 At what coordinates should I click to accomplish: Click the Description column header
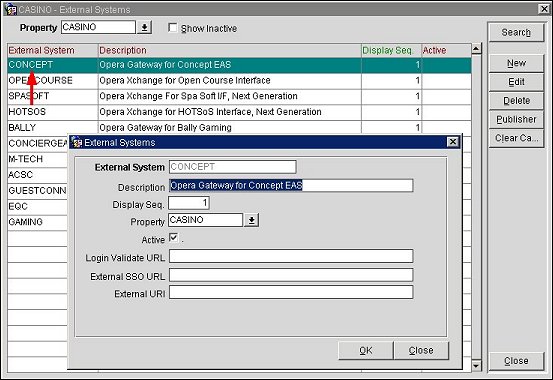[x=230, y=50]
